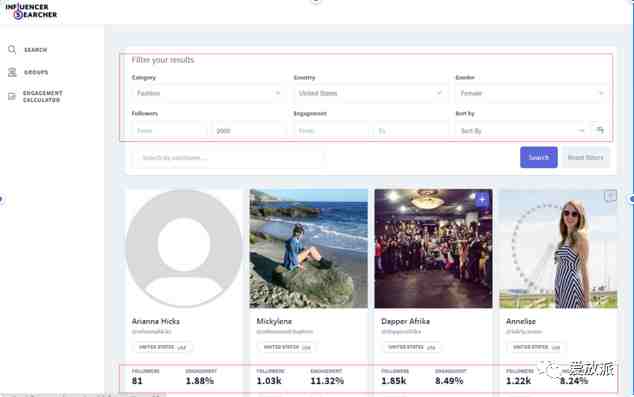Open the Gender dropdown showing Female
This screenshot has width=634, height=397.
[x=532, y=93]
